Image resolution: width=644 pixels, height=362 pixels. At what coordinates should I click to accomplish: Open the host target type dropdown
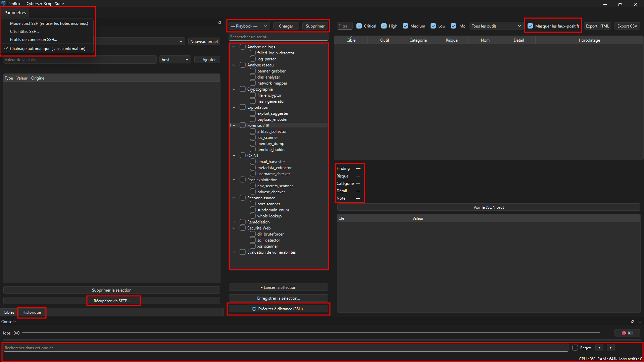pos(175,59)
